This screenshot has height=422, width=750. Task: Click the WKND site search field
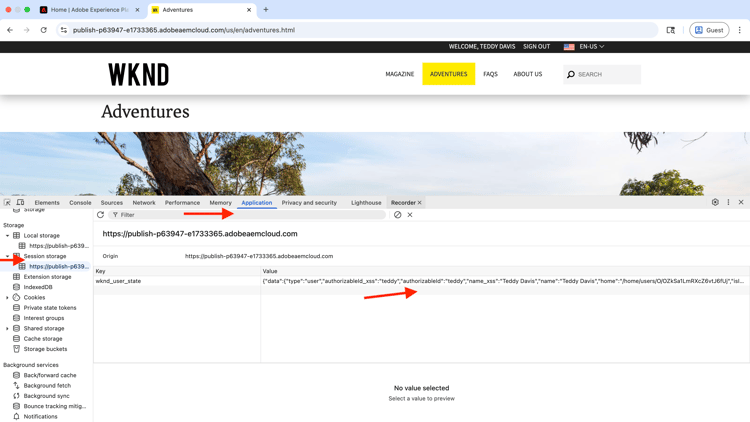pos(602,75)
